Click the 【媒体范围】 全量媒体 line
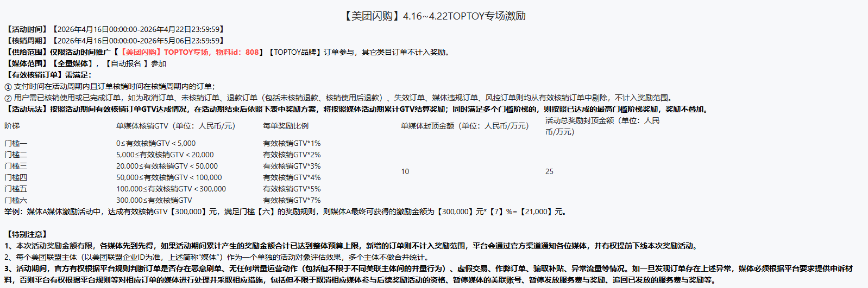This screenshot has width=868, height=288. (x=85, y=63)
